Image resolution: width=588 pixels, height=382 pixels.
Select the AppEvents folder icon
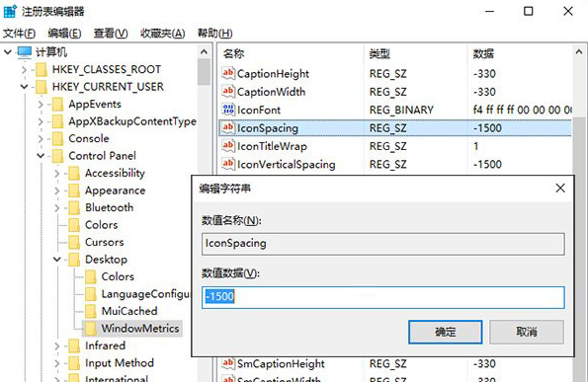coord(57,104)
